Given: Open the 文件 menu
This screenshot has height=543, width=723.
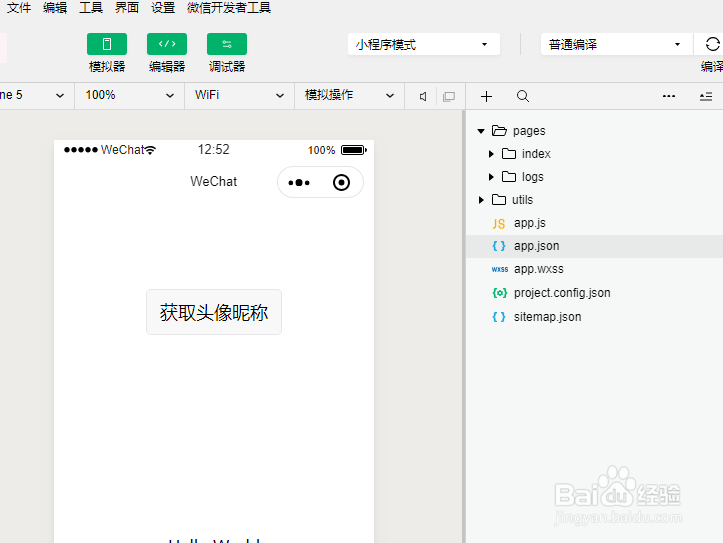Looking at the screenshot, I should pyautogui.click(x=19, y=7).
